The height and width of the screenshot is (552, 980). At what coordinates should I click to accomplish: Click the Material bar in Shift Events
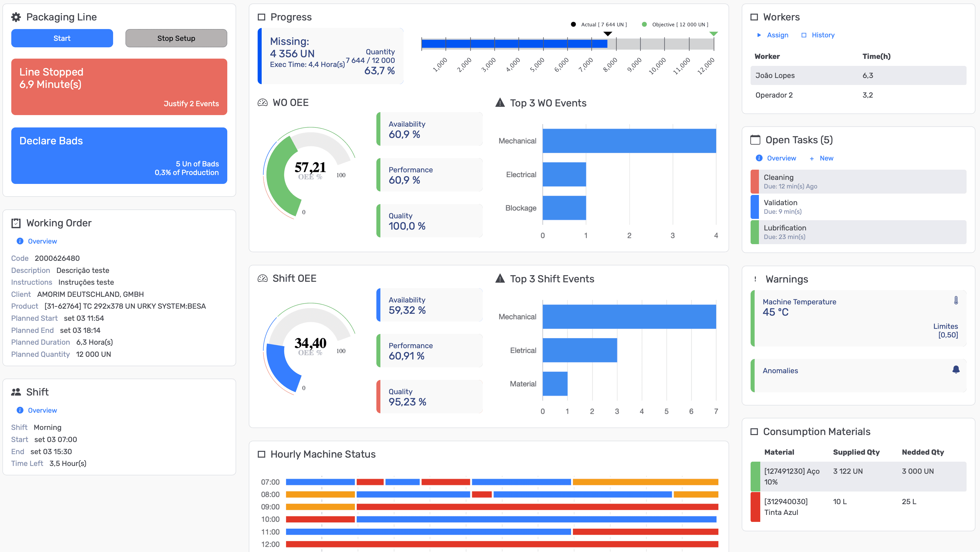[555, 384]
